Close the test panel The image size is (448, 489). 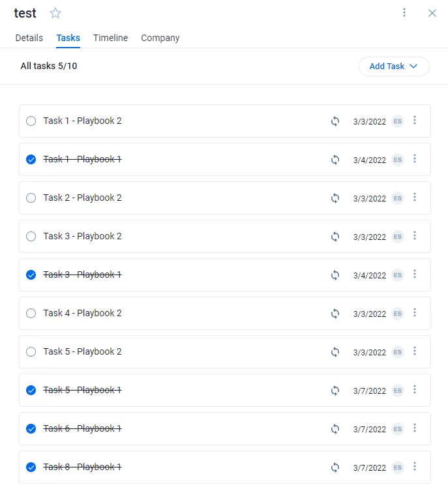pos(432,13)
